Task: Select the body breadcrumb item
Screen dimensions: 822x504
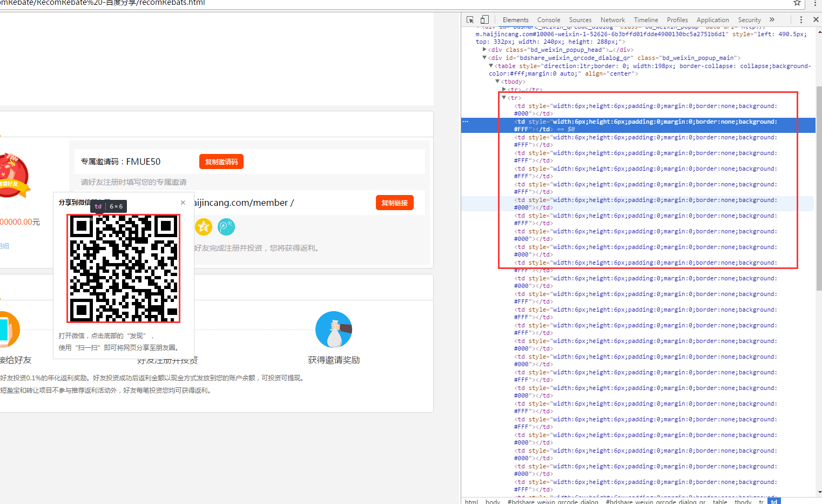Action: [493, 501]
